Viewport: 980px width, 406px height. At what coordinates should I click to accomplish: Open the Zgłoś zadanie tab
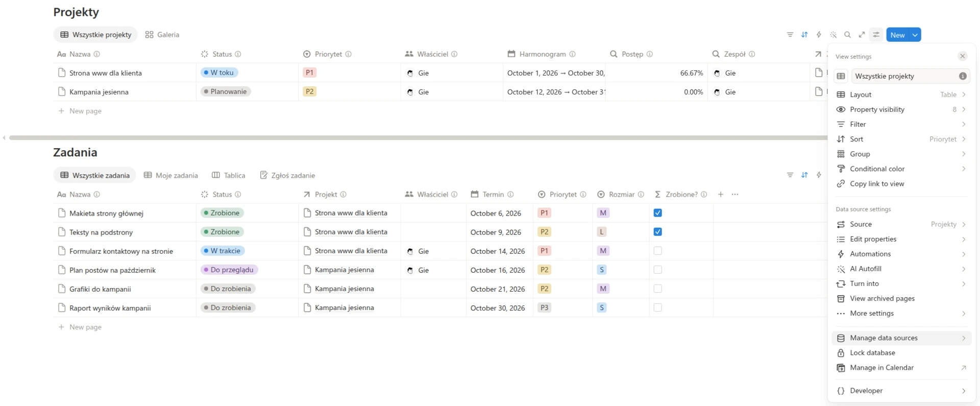[287, 175]
